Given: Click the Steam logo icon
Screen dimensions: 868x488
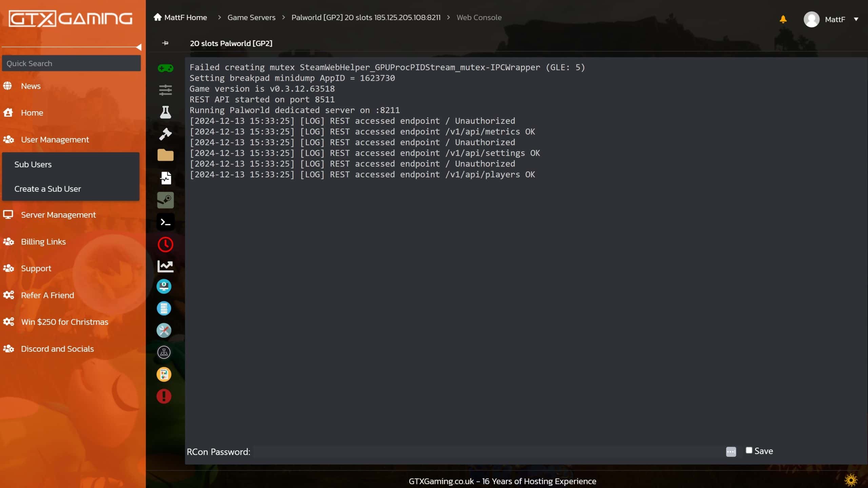Looking at the screenshot, I should 165,200.
